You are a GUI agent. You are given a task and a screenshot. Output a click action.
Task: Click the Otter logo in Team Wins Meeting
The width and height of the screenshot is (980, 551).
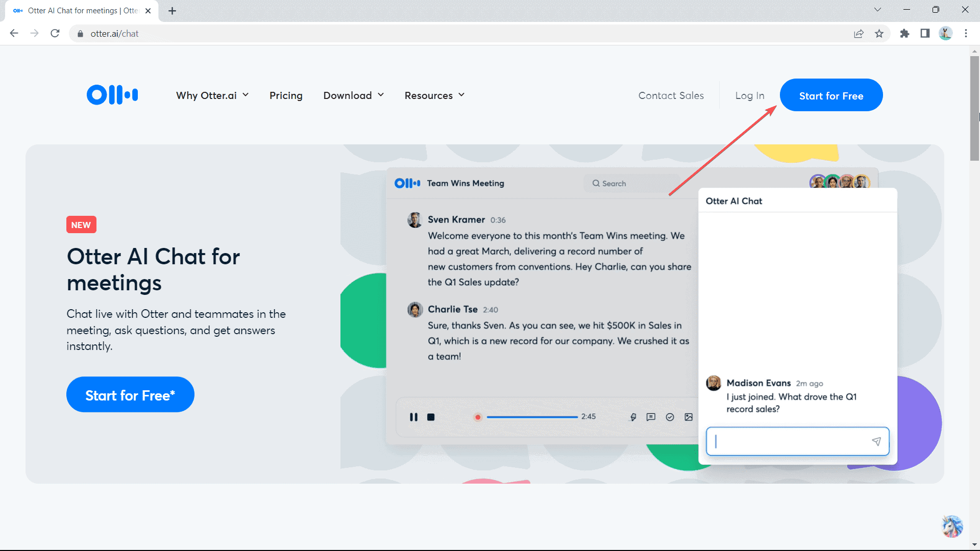[407, 183]
